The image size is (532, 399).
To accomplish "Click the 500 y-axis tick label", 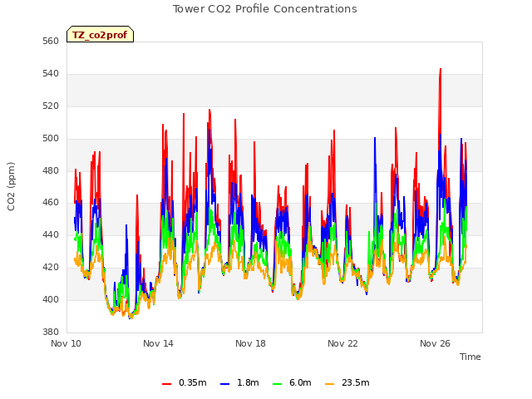I will pos(51,139).
